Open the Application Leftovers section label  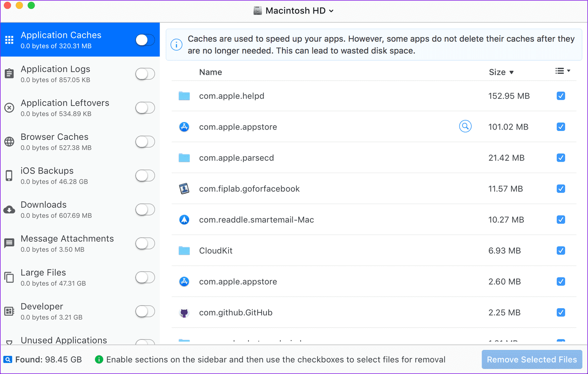coord(65,103)
